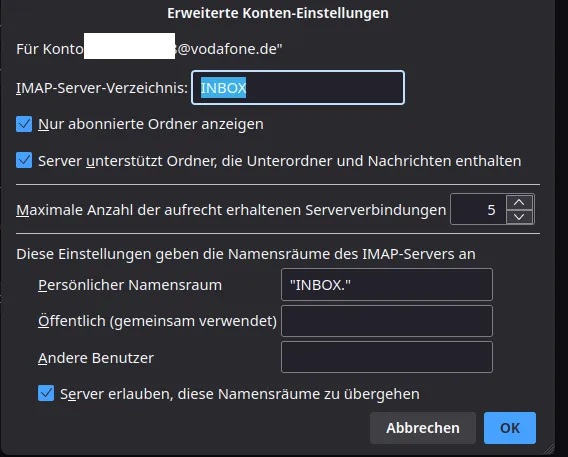568x457 pixels.
Task: Click the 'Server erlauben' checkbox label text
Action: pyautogui.click(x=240, y=394)
